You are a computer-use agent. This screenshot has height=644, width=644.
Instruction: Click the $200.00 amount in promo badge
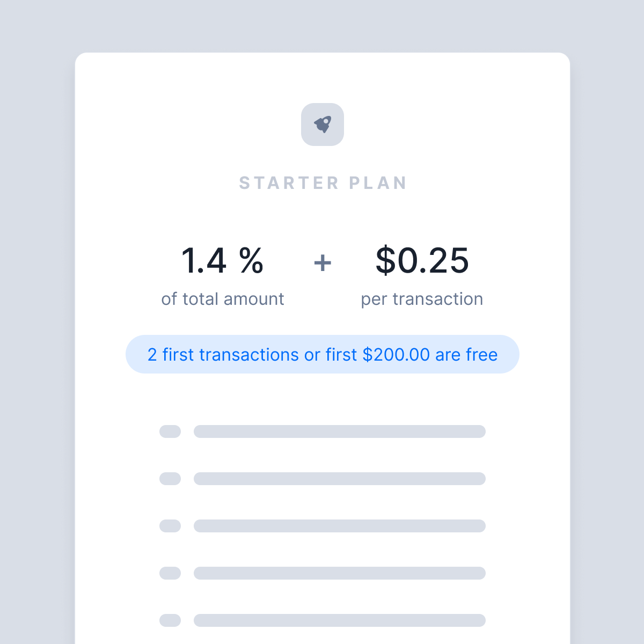point(396,355)
